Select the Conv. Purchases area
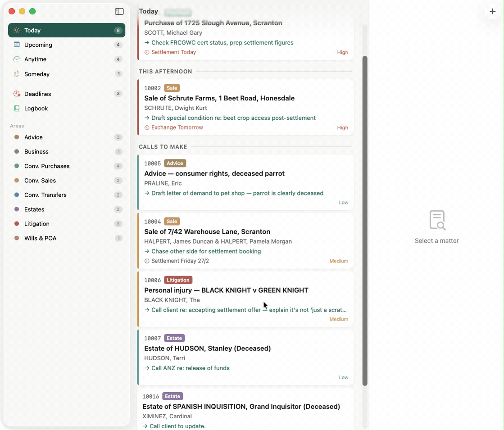Image resolution: width=504 pixels, height=430 pixels. [47, 166]
